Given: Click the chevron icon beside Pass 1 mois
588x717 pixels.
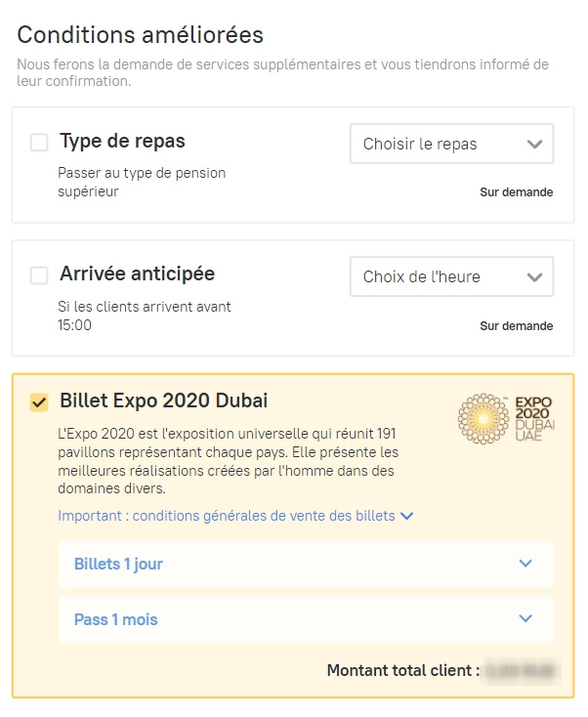Looking at the screenshot, I should [525, 618].
